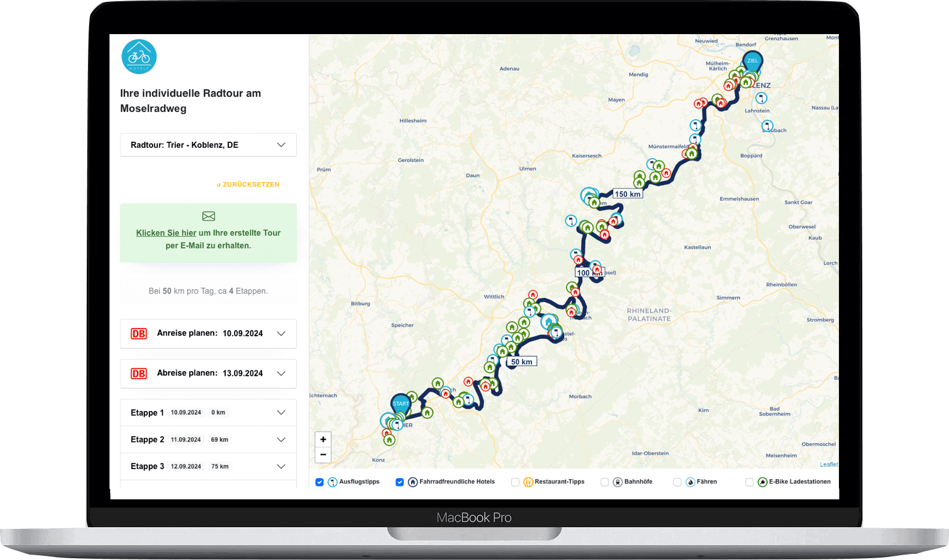Click the bike hotels logo

point(139,57)
